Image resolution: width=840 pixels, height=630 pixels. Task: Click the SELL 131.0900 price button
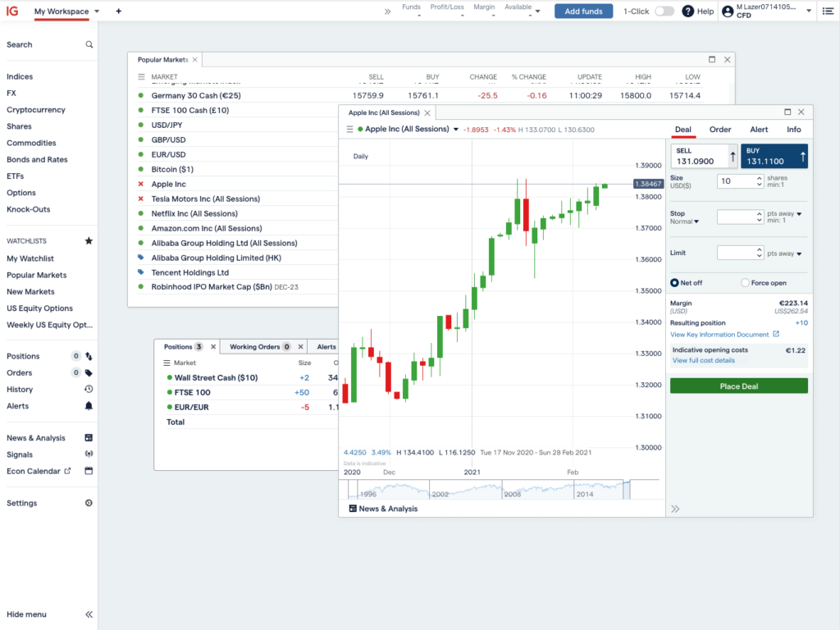705,157
